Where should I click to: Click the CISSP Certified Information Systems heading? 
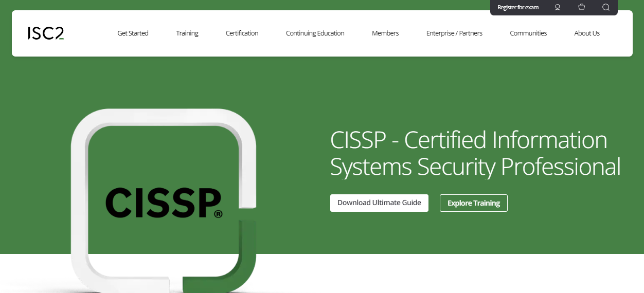point(475,154)
